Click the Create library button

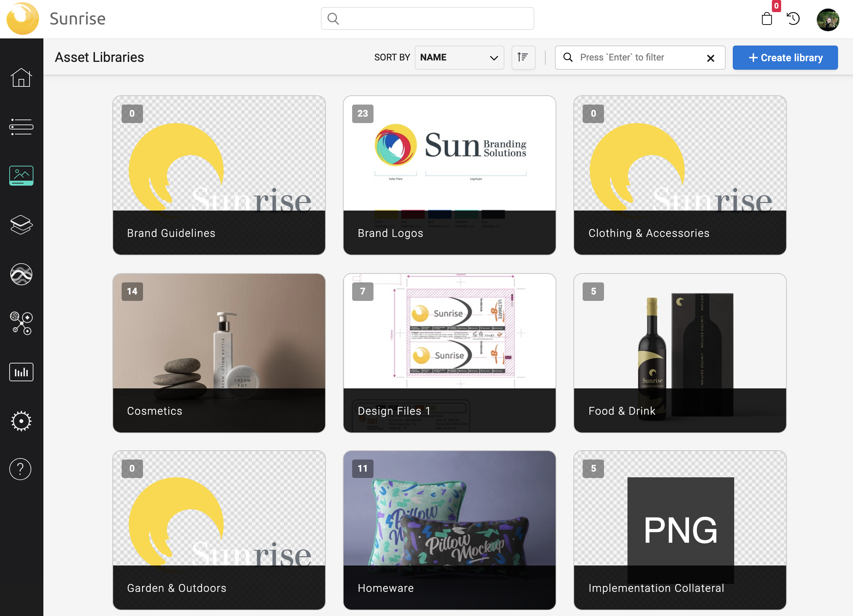click(x=785, y=58)
